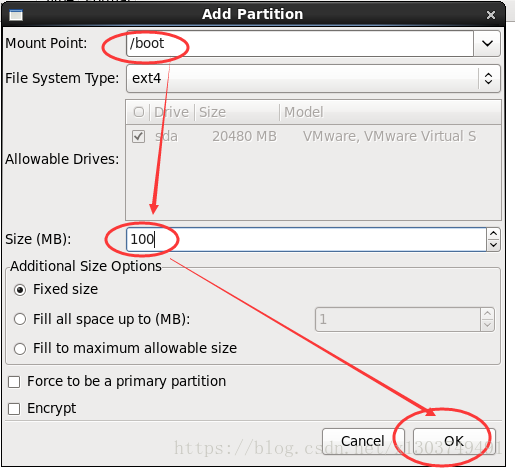Click the fill-up-to MB value field

point(398,319)
